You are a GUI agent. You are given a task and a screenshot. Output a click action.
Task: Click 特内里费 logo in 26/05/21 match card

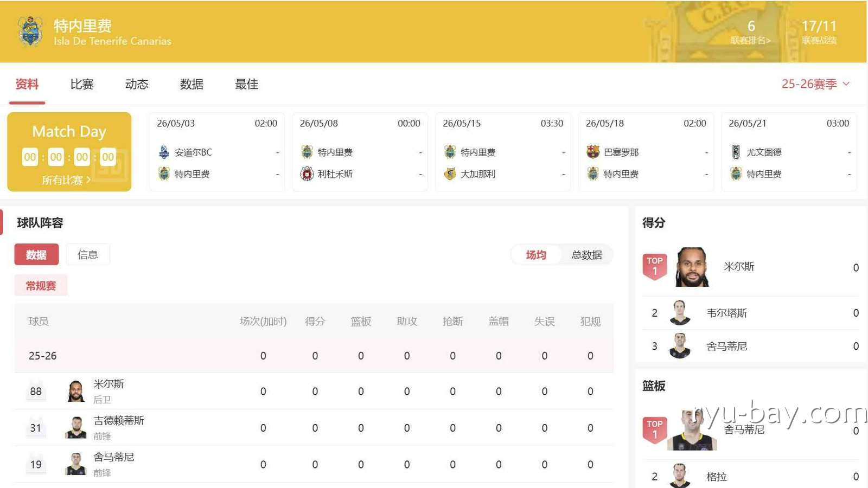pyautogui.click(x=736, y=174)
